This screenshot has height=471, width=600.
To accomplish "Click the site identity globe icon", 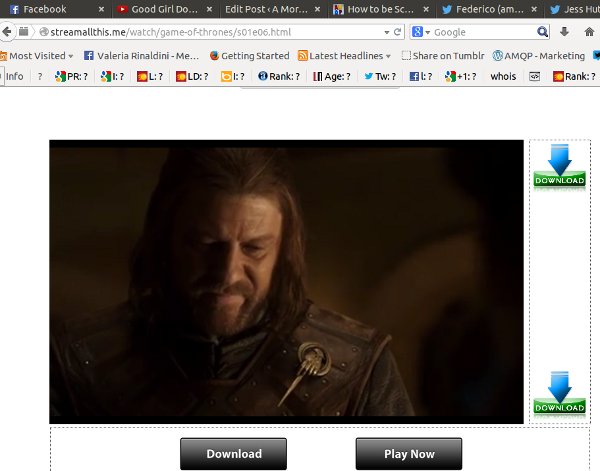I will pyautogui.click(x=44, y=32).
